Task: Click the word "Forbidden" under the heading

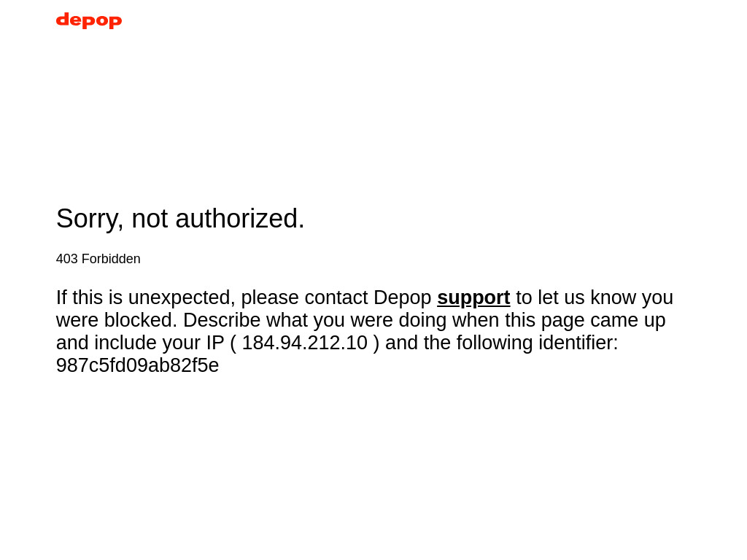Action: pyautogui.click(x=111, y=259)
